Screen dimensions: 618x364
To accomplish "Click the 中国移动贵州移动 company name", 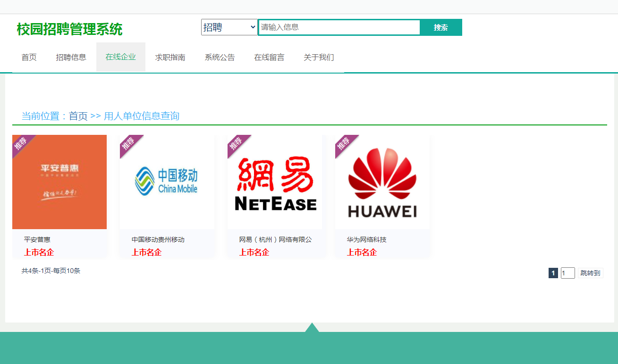I will [x=158, y=240].
